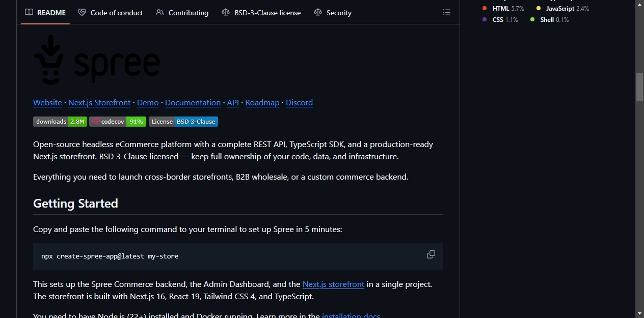Open the BSD-3-Clause license tab

tap(261, 13)
